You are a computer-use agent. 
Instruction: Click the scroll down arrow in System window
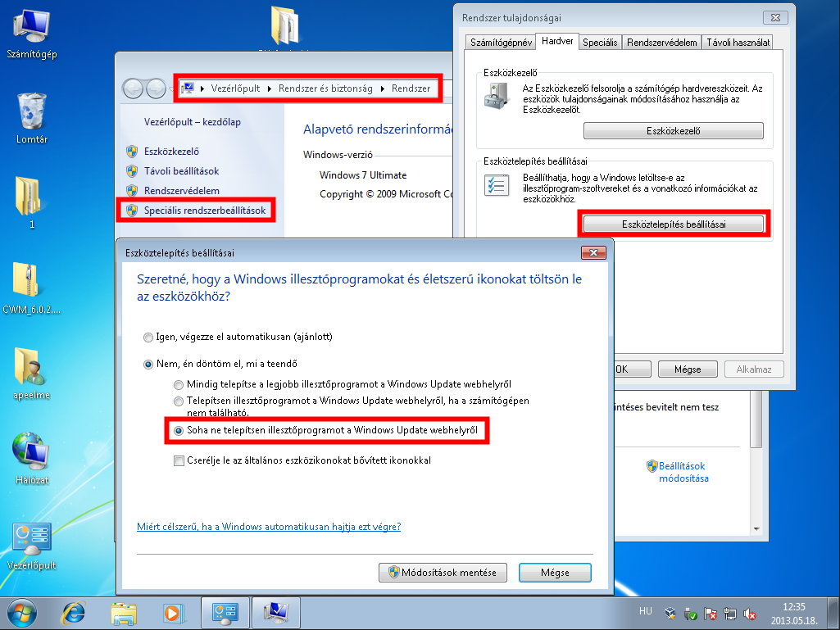click(x=756, y=528)
